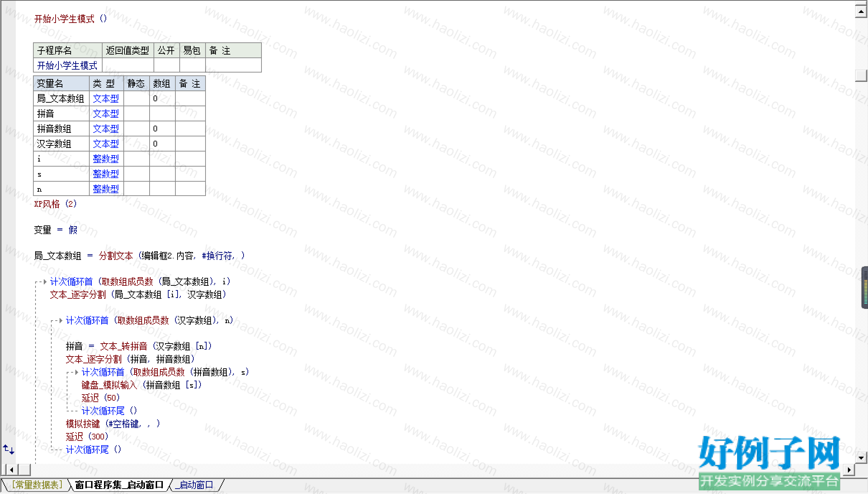Click 文本_转拼音 command in code
The width and height of the screenshot is (868, 494).
click(x=123, y=346)
